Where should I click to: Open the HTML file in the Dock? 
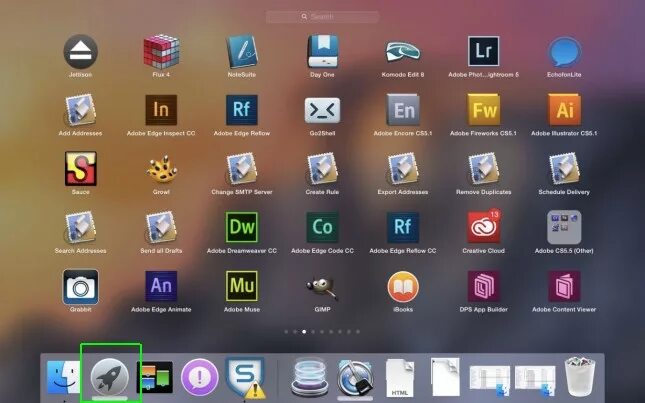[x=399, y=378]
